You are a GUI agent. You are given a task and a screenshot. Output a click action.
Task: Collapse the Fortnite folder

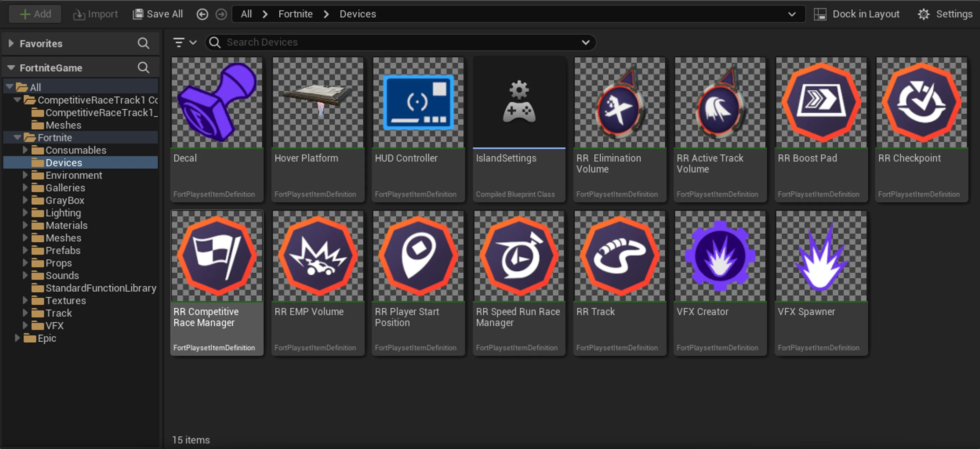tap(17, 137)
